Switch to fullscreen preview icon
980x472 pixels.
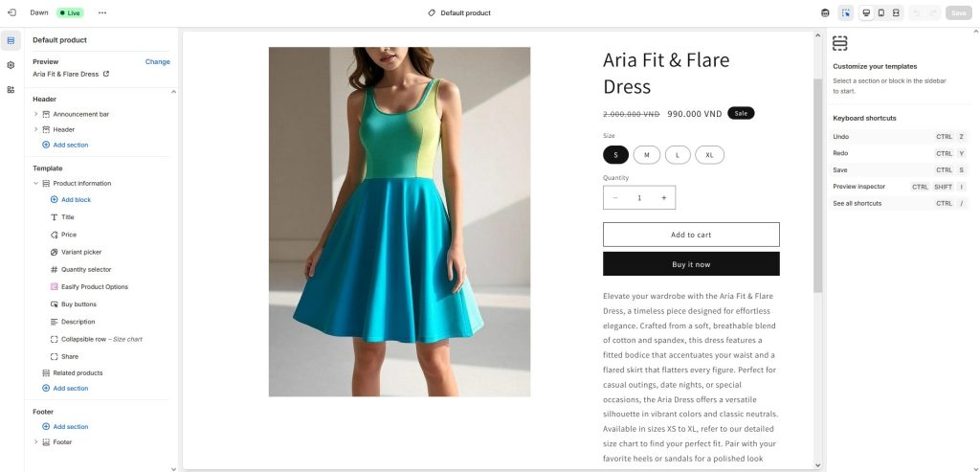[896, 12]
